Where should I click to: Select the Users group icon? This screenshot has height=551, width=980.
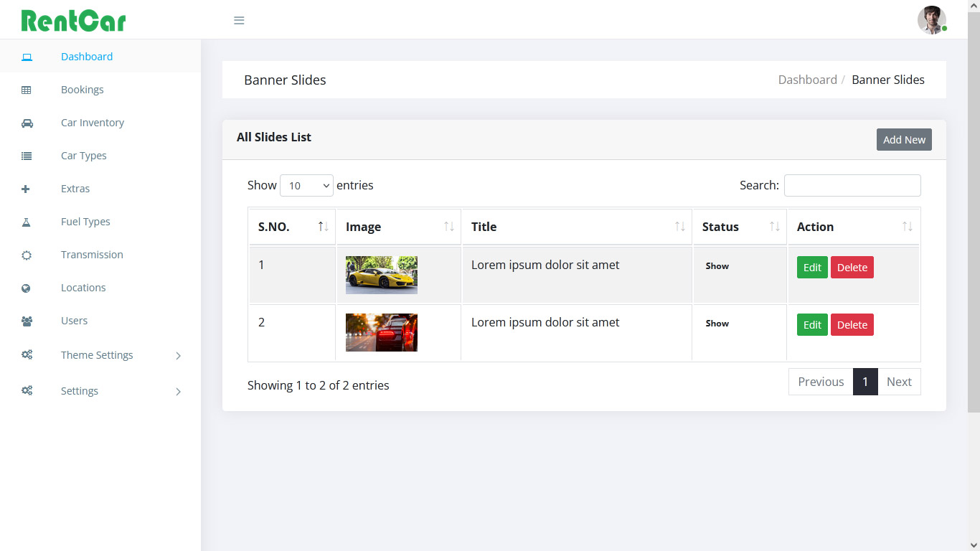(x=27, y=320)
